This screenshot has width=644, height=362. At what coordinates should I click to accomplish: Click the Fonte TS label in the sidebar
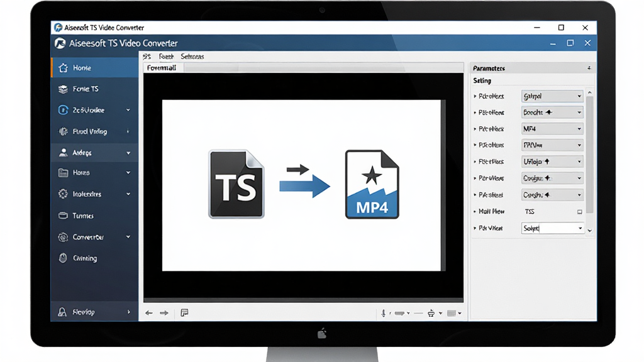tap(86, 89)
